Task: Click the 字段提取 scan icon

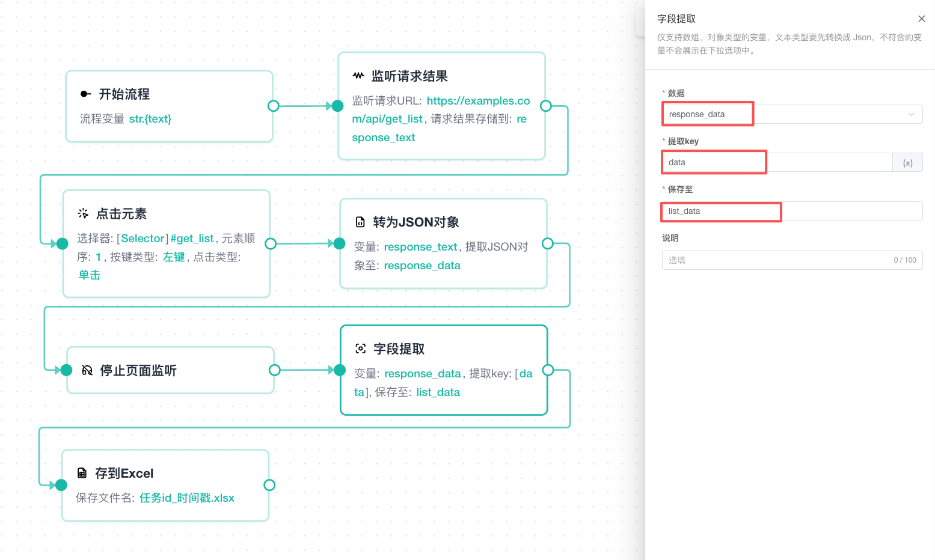Action: pyautogui.click(x=361, y=348)
